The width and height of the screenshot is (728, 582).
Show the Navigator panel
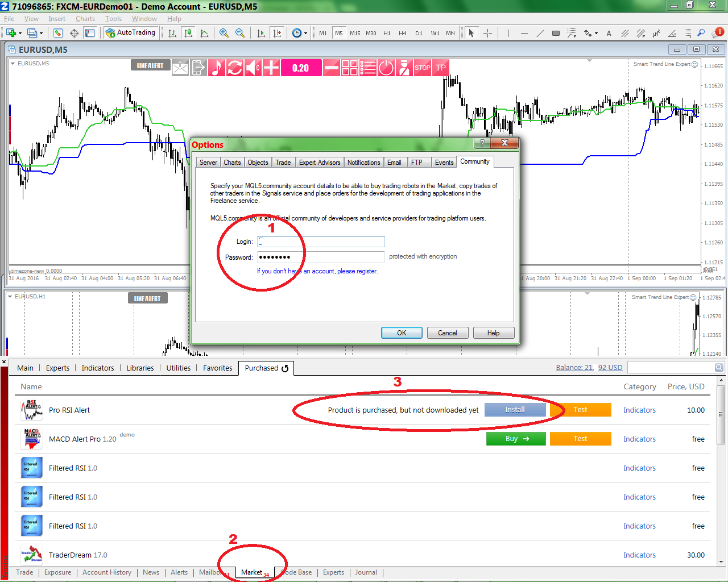(90, 33)
